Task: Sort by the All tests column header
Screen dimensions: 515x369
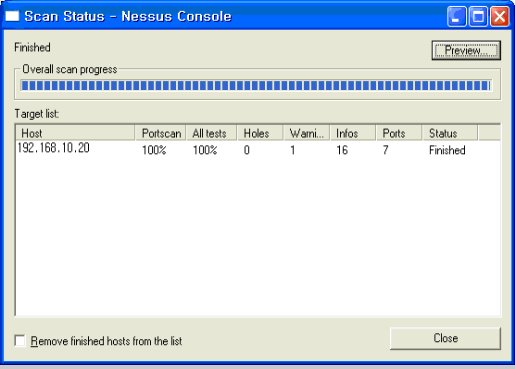Action: [x=211, y=133]
